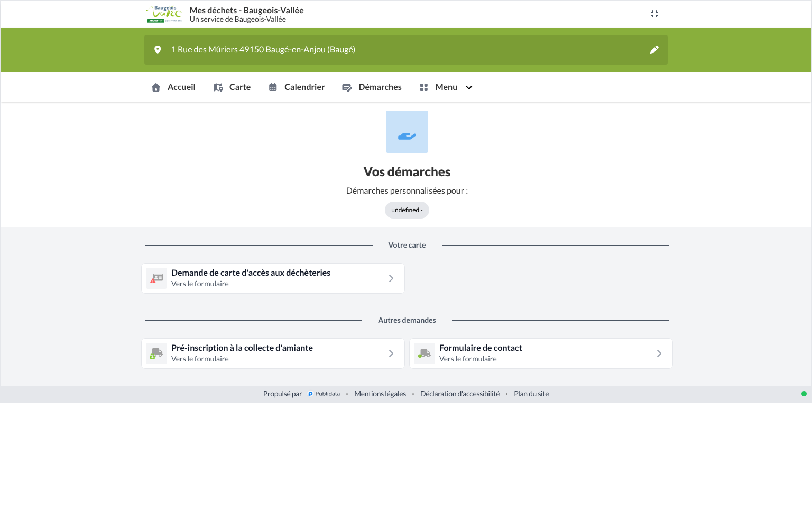Click chevron on amiante pre-registration card

click(x=391, y=353)
